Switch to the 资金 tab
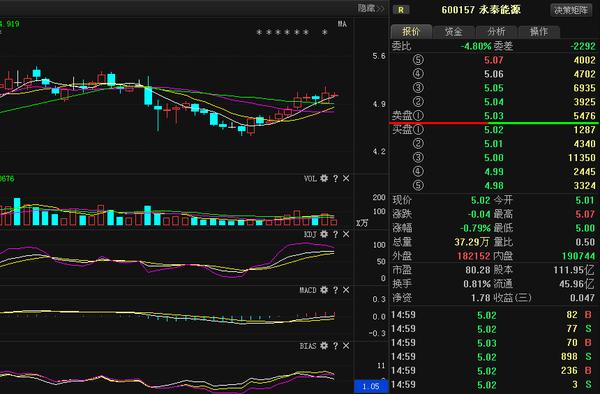This screenshot has width=600, height=394. tap(453, 32)
